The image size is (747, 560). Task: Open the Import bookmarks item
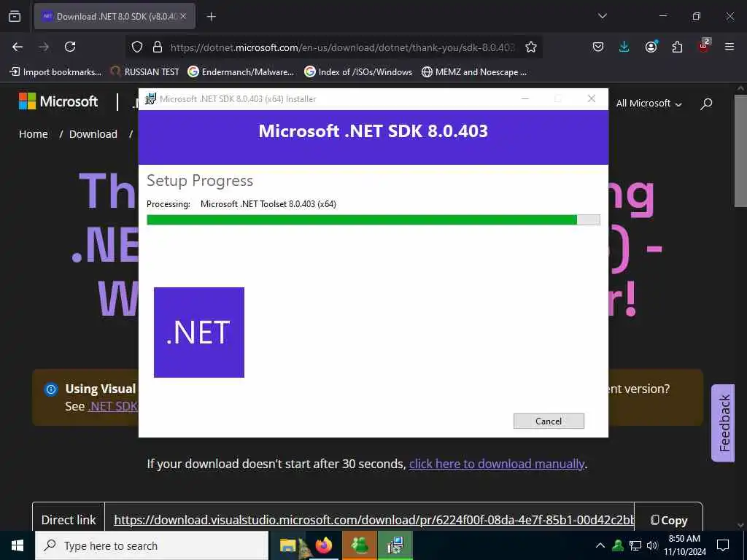(55, 72)
